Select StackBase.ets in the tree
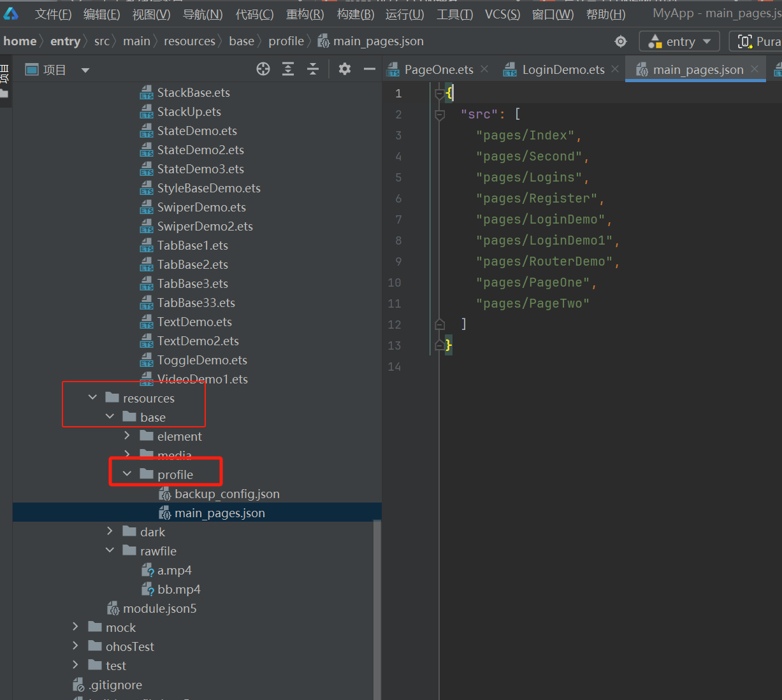 tap(194, 92)
